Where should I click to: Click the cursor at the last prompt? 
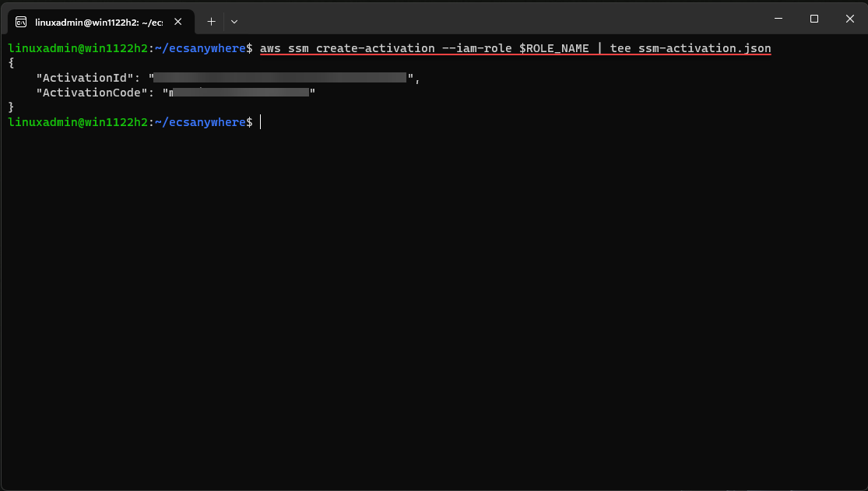point(261,122)
